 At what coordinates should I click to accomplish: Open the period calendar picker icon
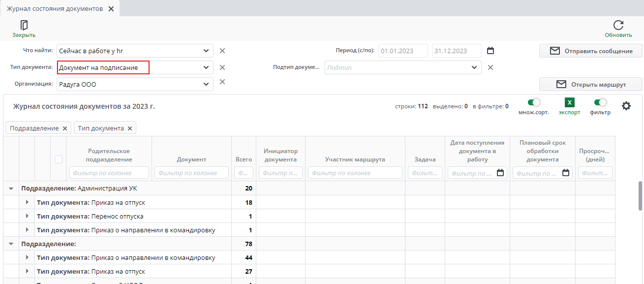pyautogui.click(x=490, y=51)
